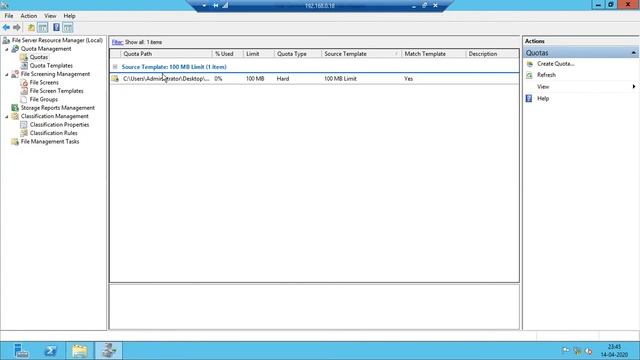Image resolution: width=640 pixels, height=360 pixels.
Task: Sort by the Quota Path column header
Action: click(x=166, y=53)
